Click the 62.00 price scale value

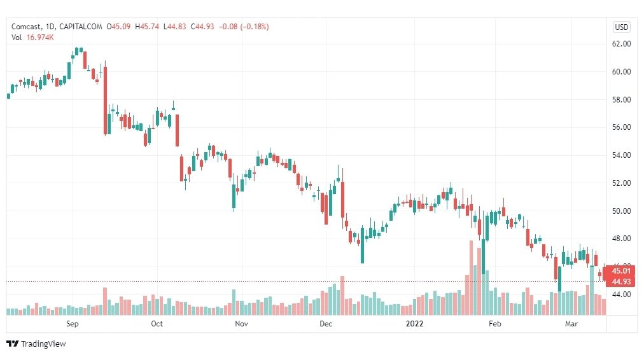[x=622, y=44]
